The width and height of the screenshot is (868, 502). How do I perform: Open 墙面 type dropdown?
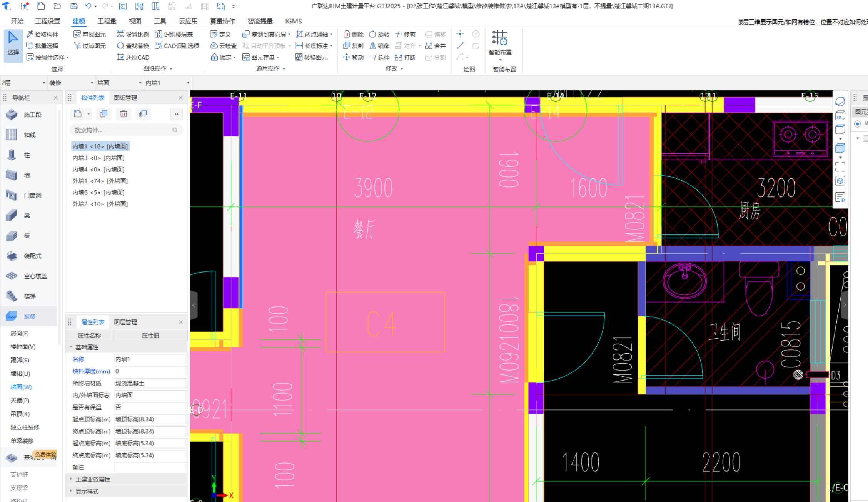tap(119, 83)
